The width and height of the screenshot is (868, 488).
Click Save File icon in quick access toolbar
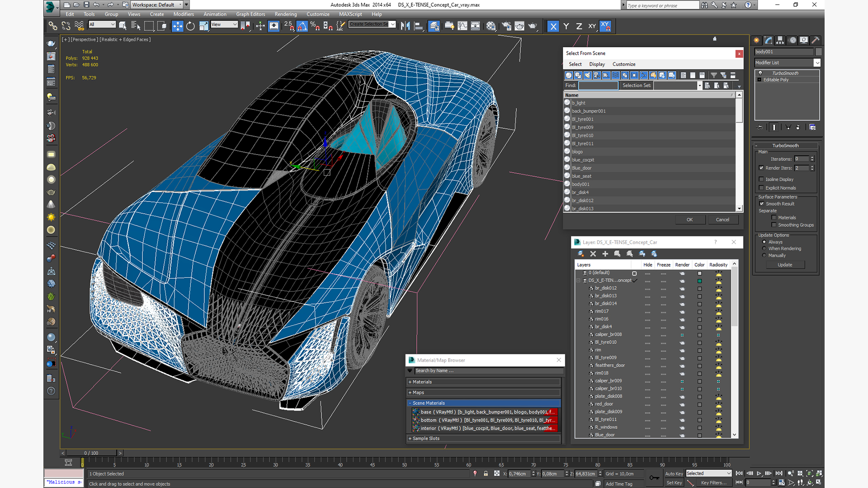point(86,5)
